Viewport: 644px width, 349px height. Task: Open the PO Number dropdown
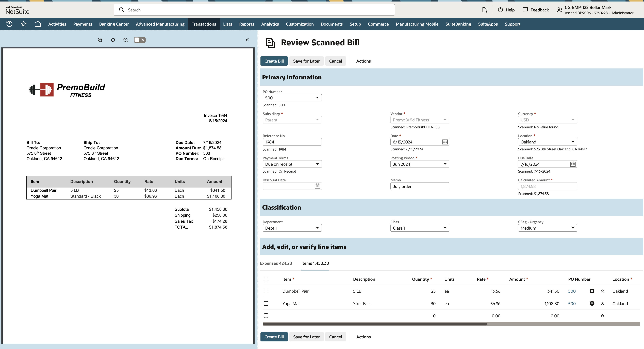click(317, 97)
